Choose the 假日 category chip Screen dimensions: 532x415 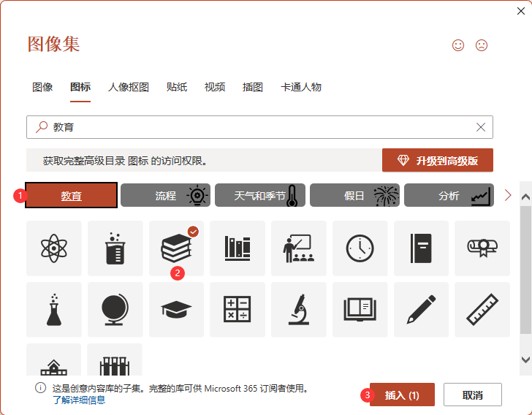(x=354, y=196)
